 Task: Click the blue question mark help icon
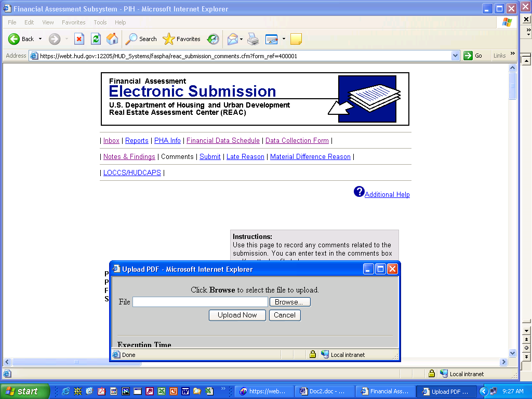tap(359, 192)
